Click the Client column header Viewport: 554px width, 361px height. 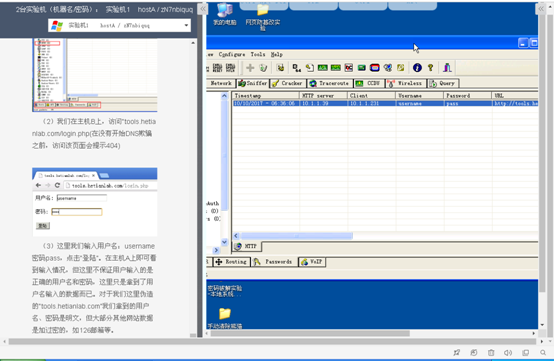click(x=372, y=95)
